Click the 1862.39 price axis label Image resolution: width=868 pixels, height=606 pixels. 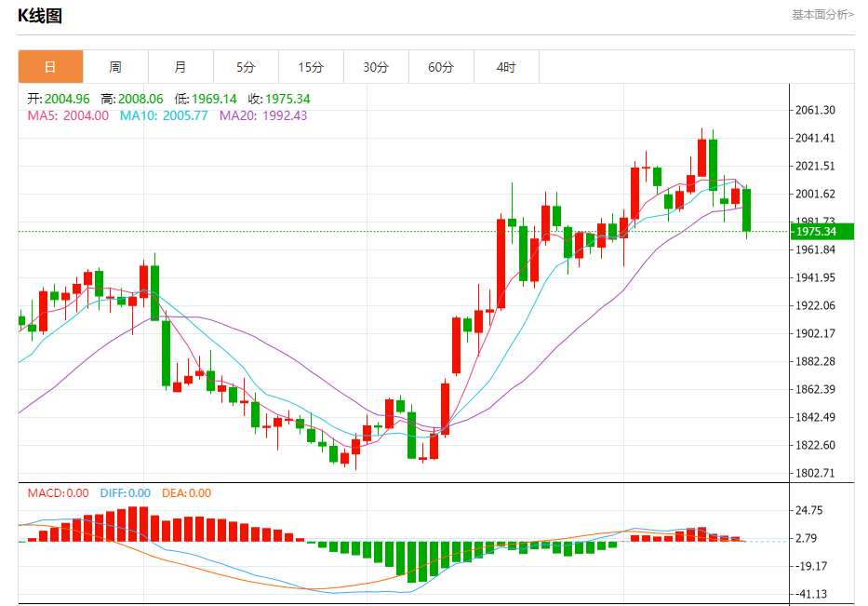coord(815,389)
